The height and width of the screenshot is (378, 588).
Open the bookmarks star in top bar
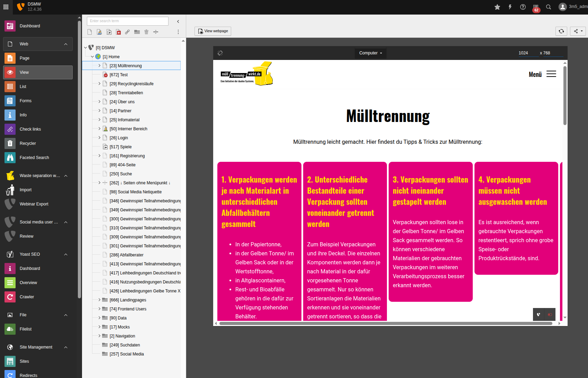coord(497,7)
